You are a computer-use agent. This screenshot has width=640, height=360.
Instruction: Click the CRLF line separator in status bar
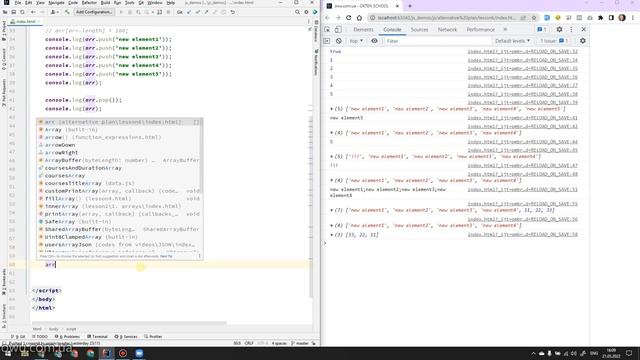coord(249,343)
